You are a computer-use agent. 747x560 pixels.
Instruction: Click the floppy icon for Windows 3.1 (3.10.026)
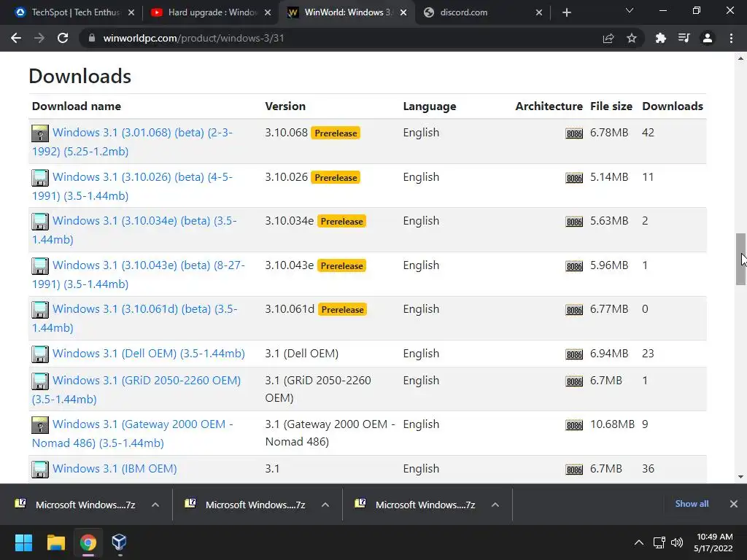pos(40,178)
